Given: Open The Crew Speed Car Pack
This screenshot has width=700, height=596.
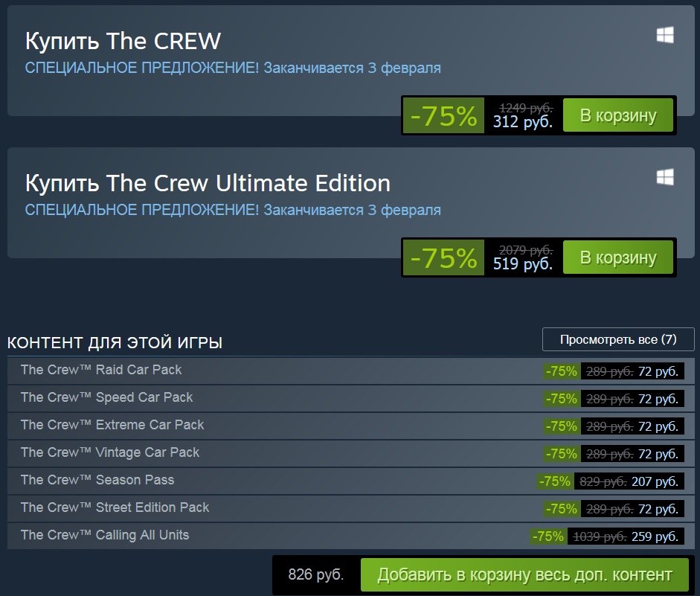Looking at the screenshot, I should (106, 397).
